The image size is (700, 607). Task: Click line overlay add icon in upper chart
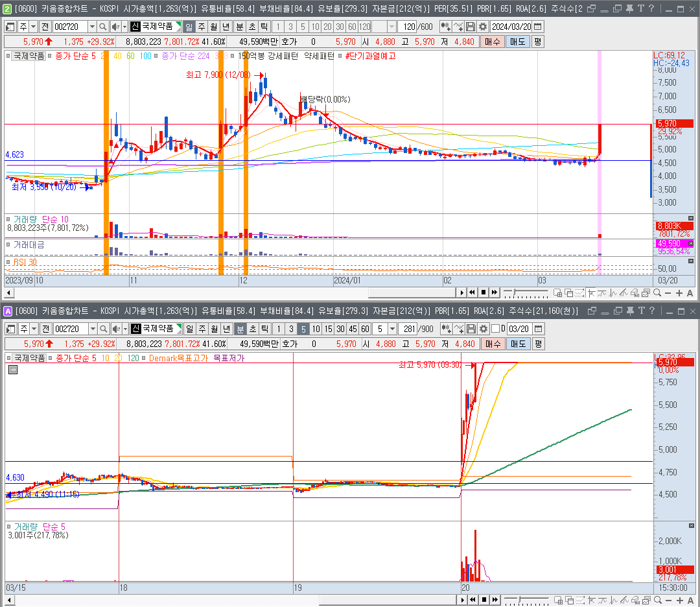click(458, 27)
